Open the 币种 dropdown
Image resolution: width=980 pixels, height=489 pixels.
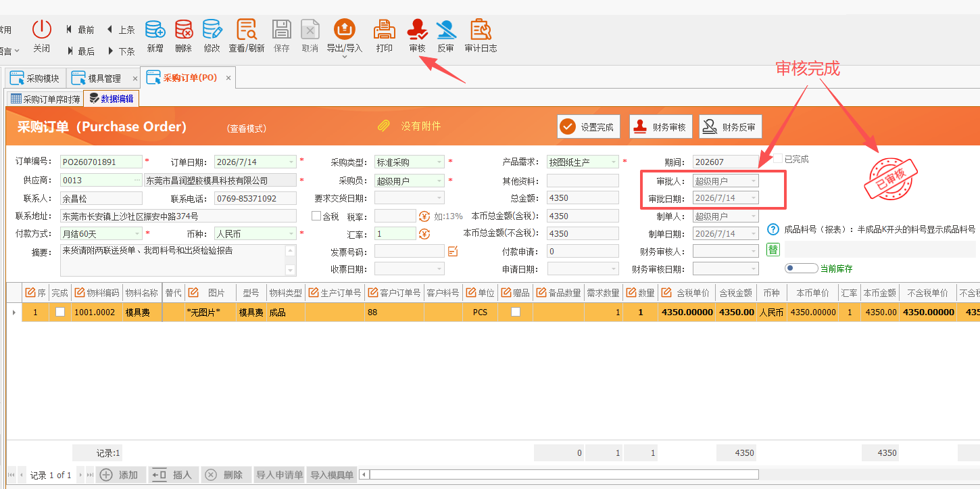(x=291, y=234)
